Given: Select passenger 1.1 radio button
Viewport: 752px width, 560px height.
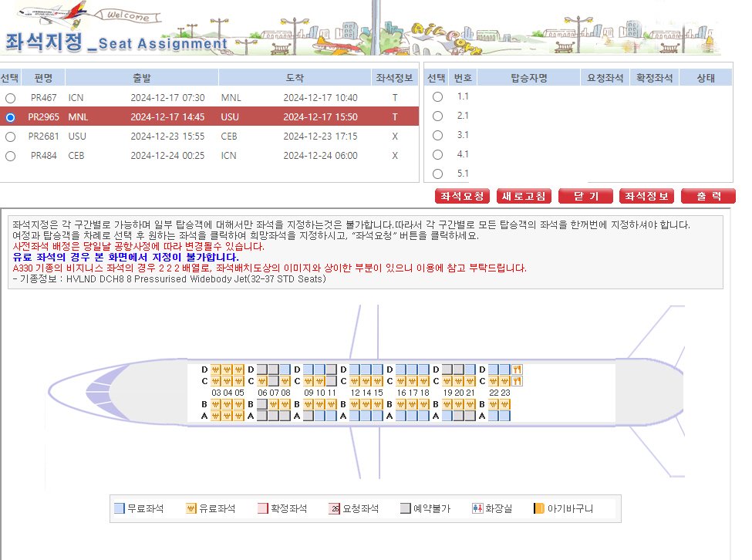Looking at the screenshot, I should click(x=437, y=97).
